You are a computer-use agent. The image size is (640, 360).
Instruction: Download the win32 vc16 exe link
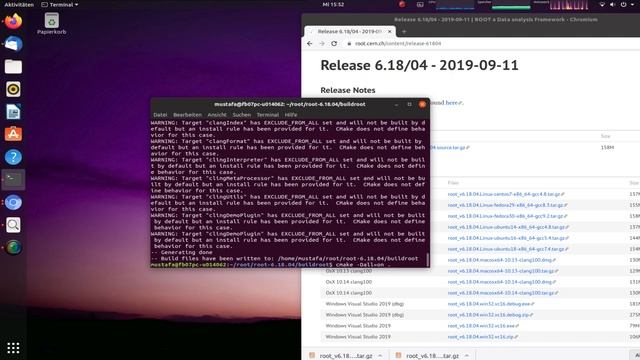coord(483,326)
